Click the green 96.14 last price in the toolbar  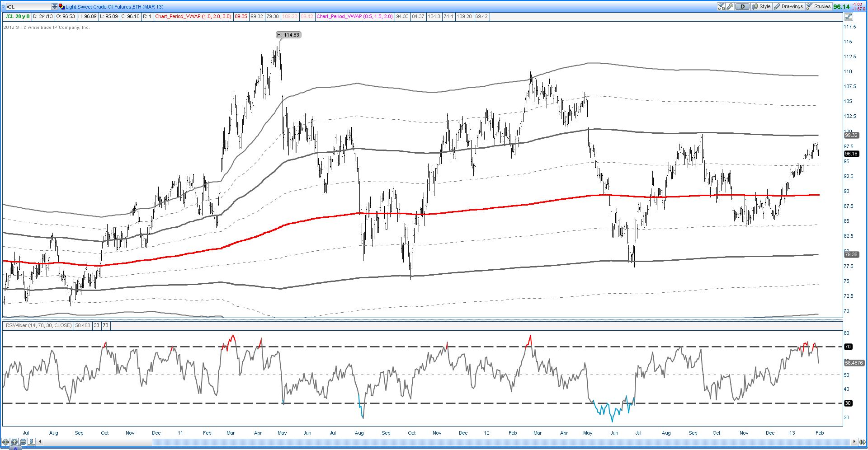click(x=842, y=7)
